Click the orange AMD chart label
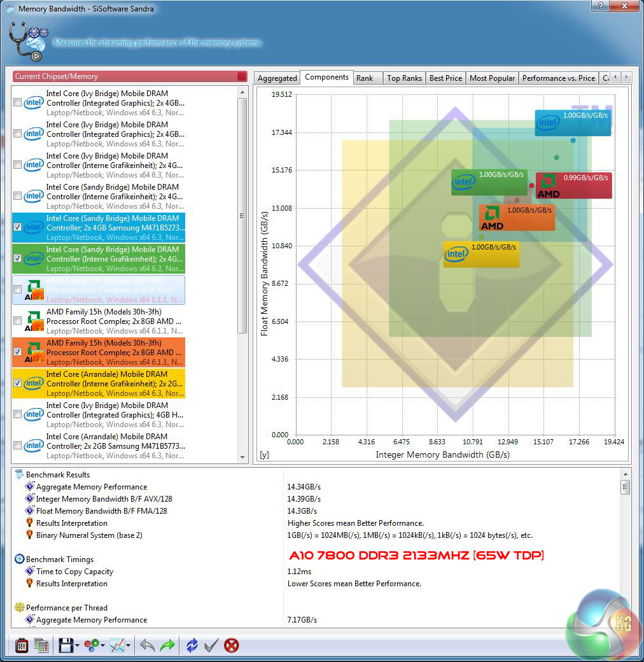 click(517, 218)
